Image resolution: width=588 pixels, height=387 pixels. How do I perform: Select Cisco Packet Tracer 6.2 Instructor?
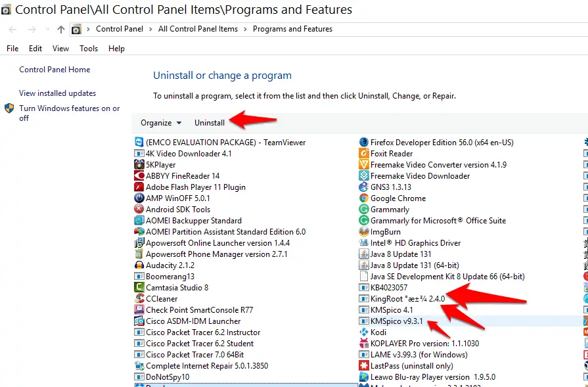[203, 332]
